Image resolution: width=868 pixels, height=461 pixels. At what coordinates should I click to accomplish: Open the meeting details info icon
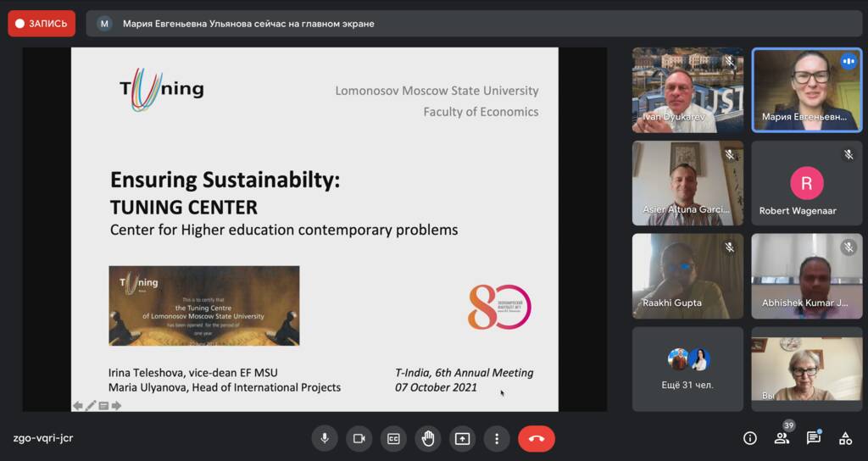tap(750, 438)
